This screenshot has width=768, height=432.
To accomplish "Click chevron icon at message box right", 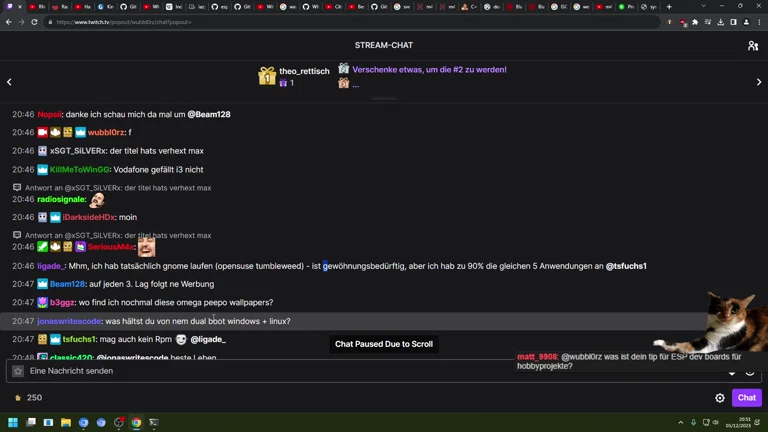I will pos(732,373).
